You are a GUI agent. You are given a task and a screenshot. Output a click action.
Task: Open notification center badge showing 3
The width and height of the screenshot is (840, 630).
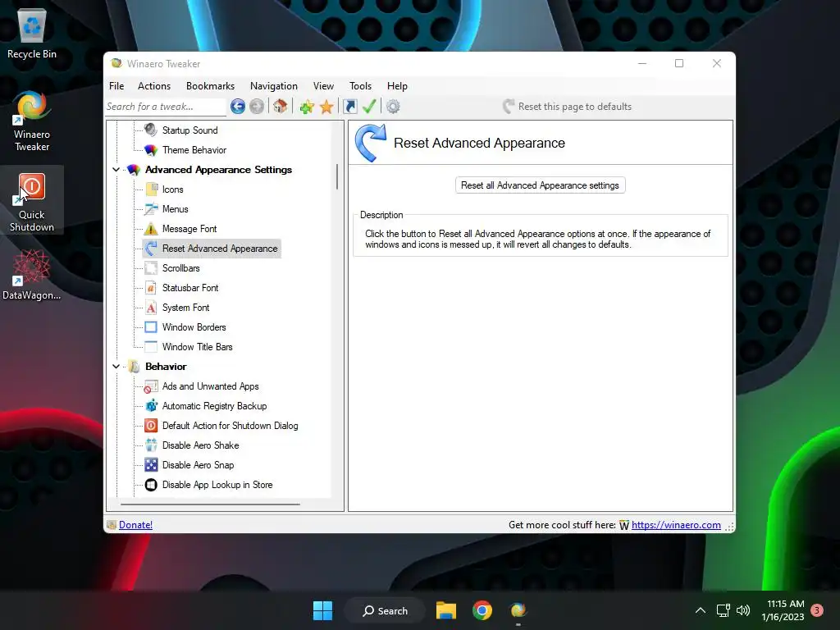817,609
